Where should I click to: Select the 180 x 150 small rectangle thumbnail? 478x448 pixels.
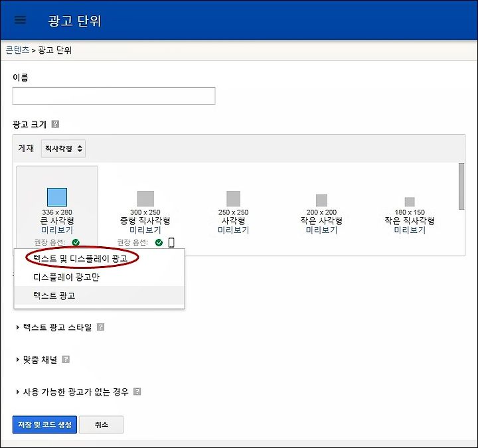point(410,202)
